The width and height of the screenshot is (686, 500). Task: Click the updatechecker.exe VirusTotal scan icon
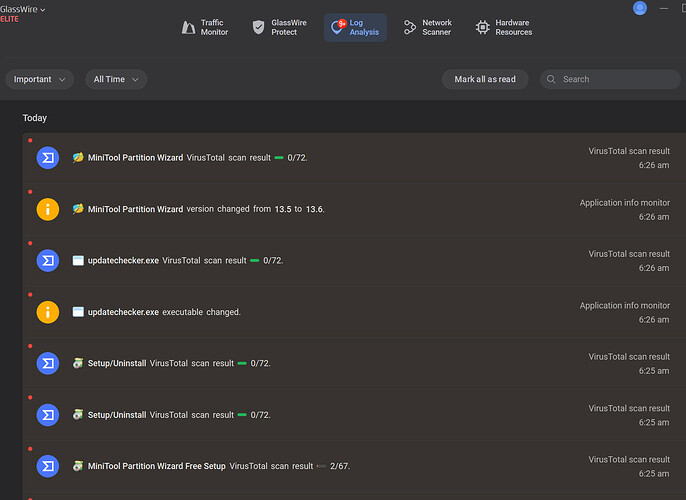pos(47,261)
